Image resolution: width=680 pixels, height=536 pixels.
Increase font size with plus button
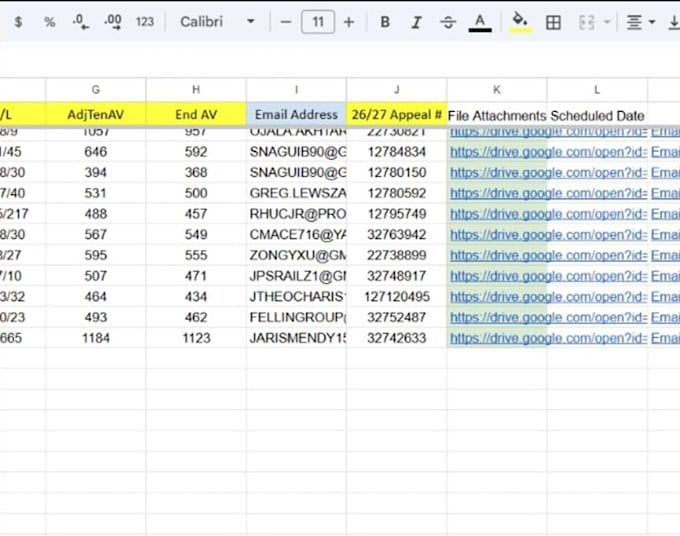pos(349,22)
